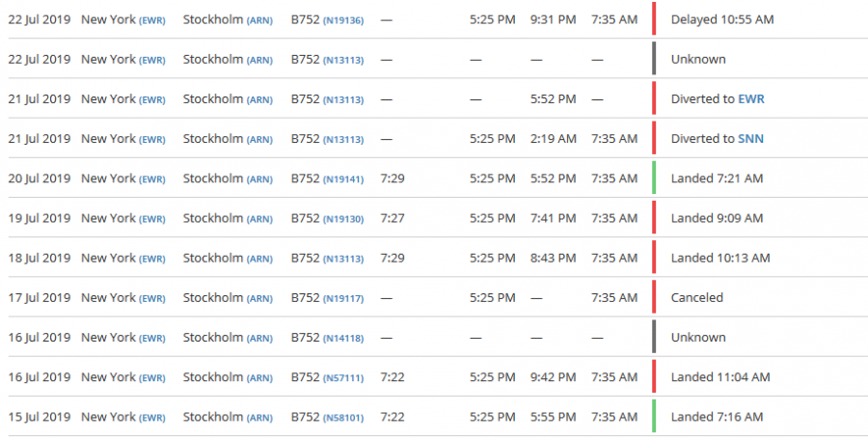868x440 pixels.
Task: Click the N19130 registration link
Action: (343, 219)
